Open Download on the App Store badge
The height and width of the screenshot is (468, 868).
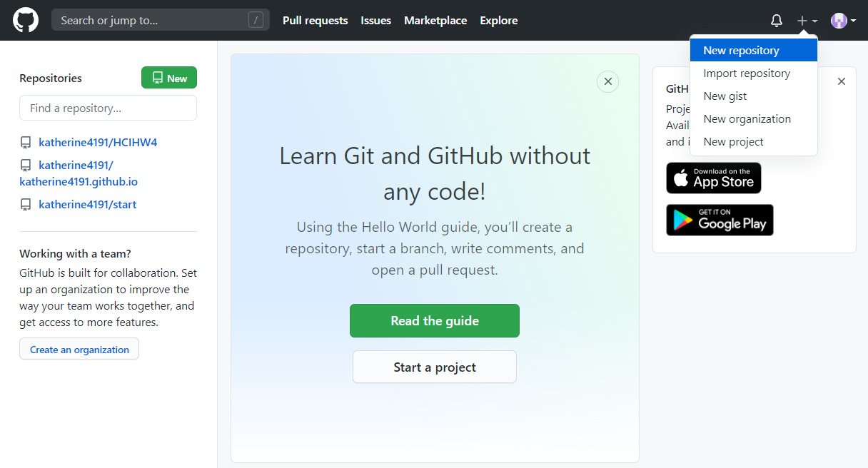pyautogui.click(x=714, y=178)
